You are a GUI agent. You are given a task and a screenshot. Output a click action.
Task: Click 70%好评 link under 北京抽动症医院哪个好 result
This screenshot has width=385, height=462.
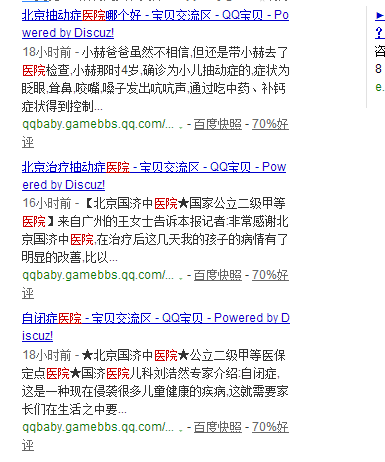pos(270,124)
